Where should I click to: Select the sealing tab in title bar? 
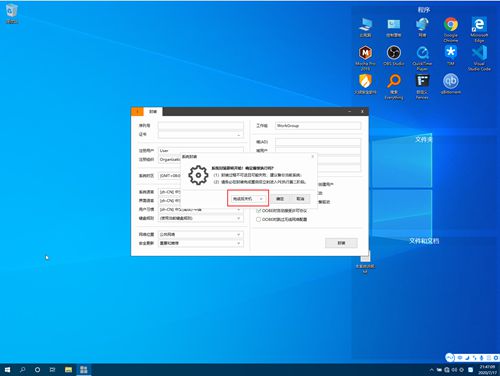coord(153,112)
